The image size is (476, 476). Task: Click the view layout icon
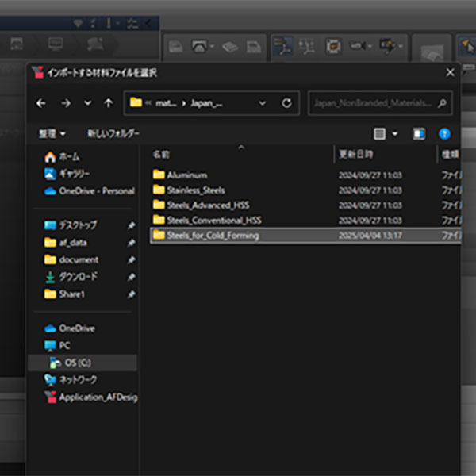point(379,133)
